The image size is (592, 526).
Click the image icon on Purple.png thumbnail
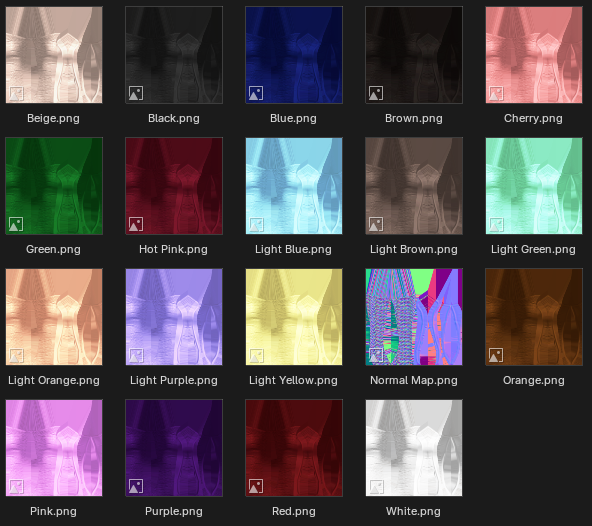(x=136, y=486)
